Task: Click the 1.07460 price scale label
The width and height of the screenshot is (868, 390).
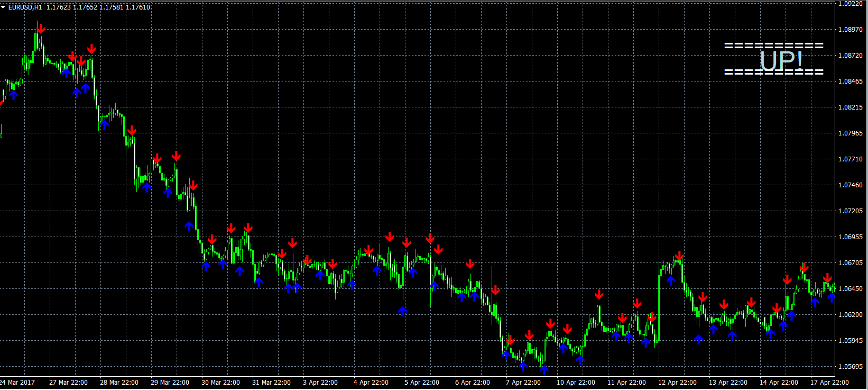Action: pyautogui.click(x=851, y=185)
